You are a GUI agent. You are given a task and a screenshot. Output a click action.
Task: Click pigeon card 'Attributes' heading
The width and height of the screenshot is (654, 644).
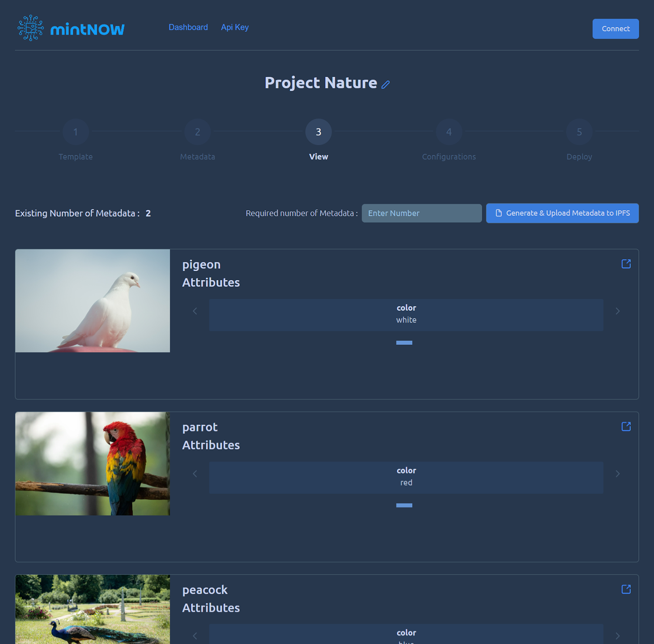(211, 283)
